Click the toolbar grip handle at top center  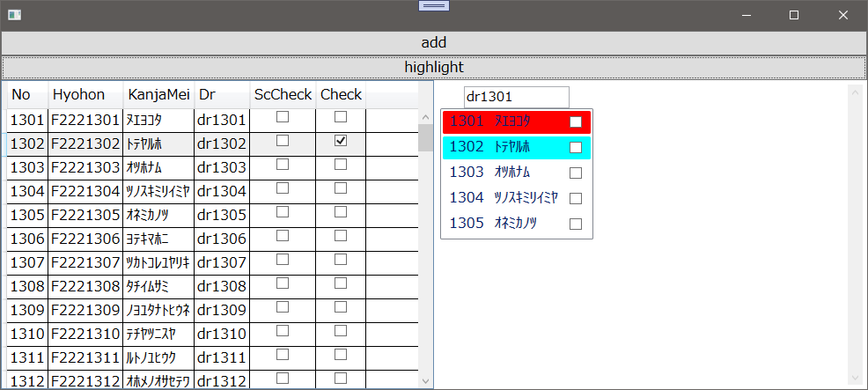tap(434, 5)
